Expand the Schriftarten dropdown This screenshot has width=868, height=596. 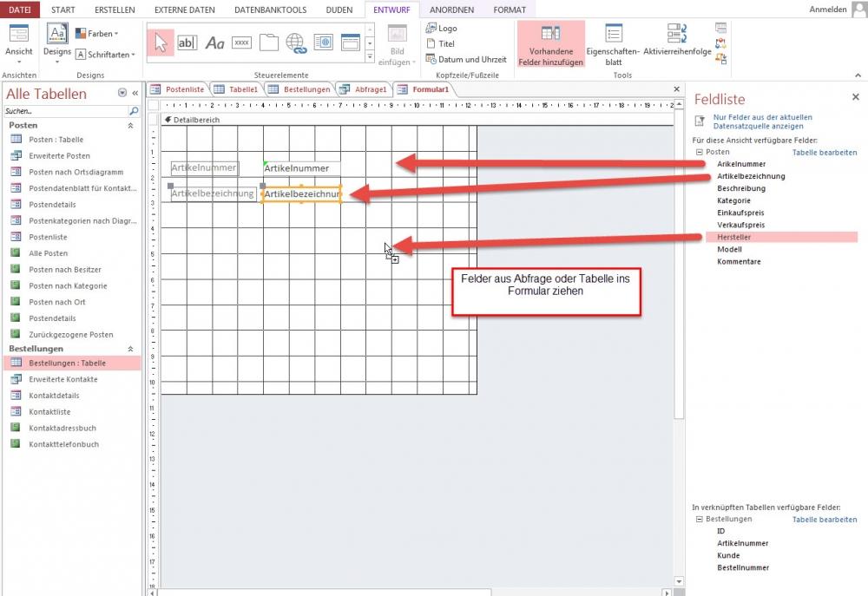point(105,55)
